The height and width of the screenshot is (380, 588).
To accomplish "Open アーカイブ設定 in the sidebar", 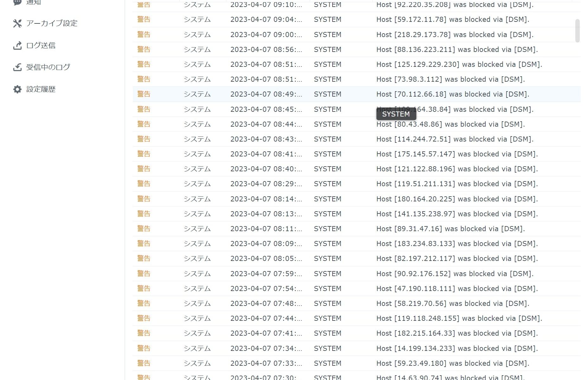I will coord(52,23).
